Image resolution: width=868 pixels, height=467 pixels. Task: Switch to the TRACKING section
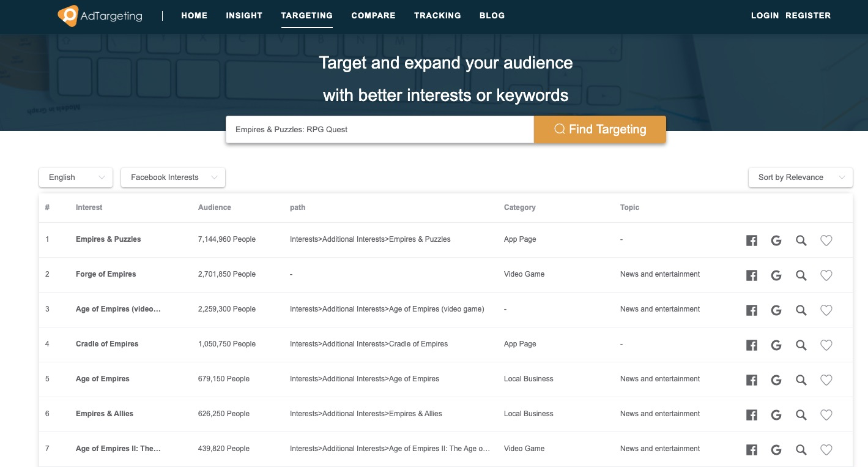pyautogui.click(x=437, y=15)
